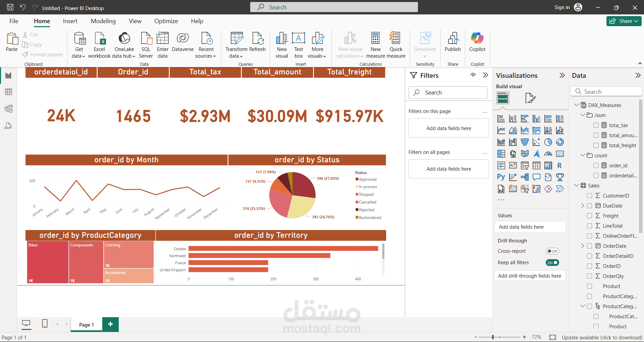Switch to the Insert ribbon tab
Screen dimensions: 644x342
[x=70, y=21]
